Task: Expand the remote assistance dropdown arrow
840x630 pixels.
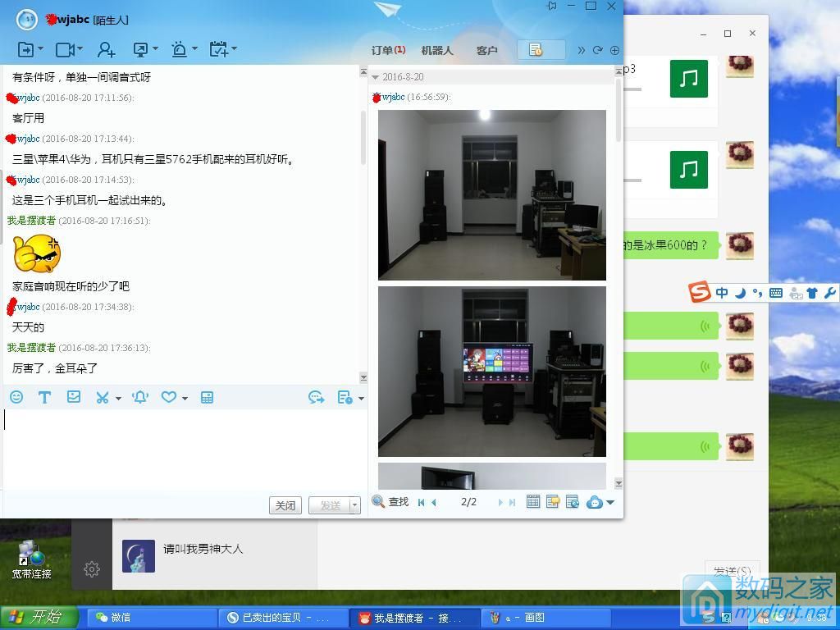Action: point(155,48)
